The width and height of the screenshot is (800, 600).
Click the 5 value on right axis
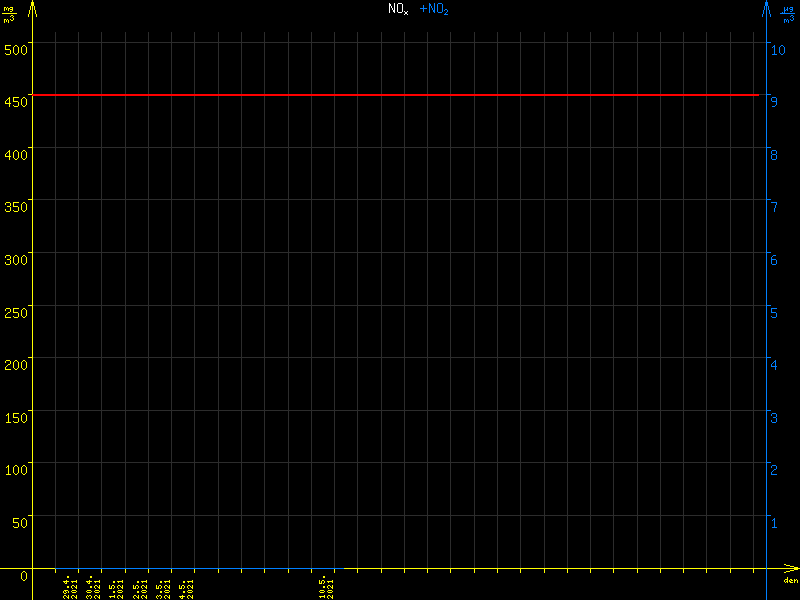click(x=773, y=312)
